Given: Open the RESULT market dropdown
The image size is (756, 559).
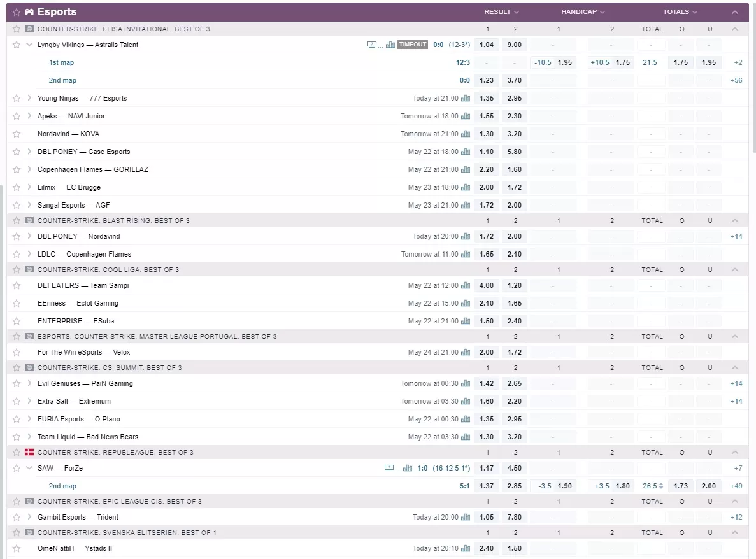Looking at the screenshot, I should tap(501, 12).
